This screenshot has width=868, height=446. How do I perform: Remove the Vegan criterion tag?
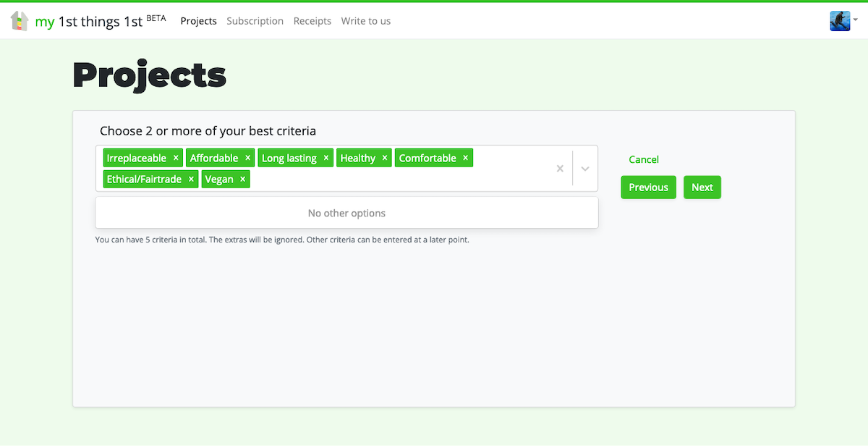[x=242, y=179]
